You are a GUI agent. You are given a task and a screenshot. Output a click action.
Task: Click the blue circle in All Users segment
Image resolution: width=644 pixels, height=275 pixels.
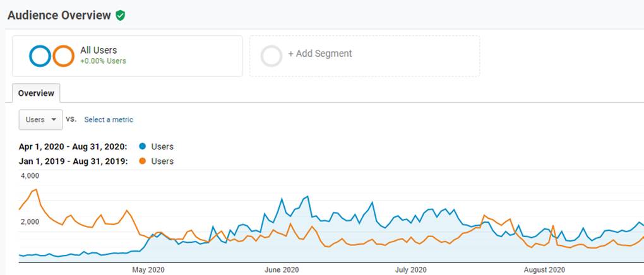[40, 56]
